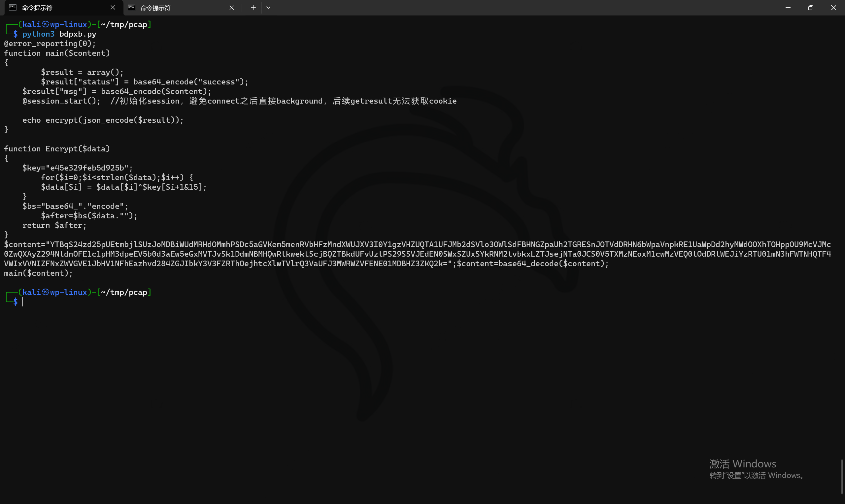Close the first 命令提示符 tab
The height and width of the screenshot is (504, 845).
point(113,8)
